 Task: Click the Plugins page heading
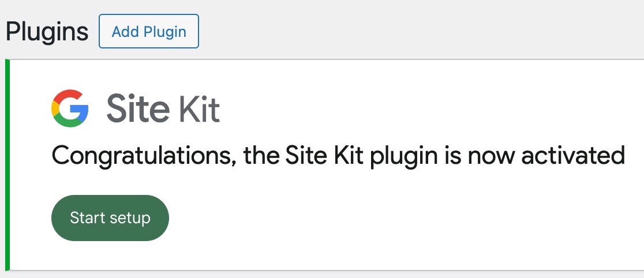click(x=47, y=31)
